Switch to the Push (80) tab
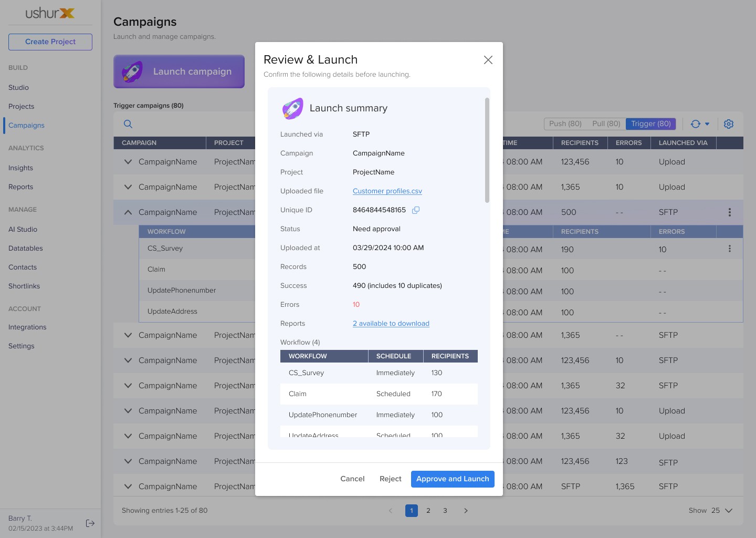756x538 pixels. pos(565,124)
